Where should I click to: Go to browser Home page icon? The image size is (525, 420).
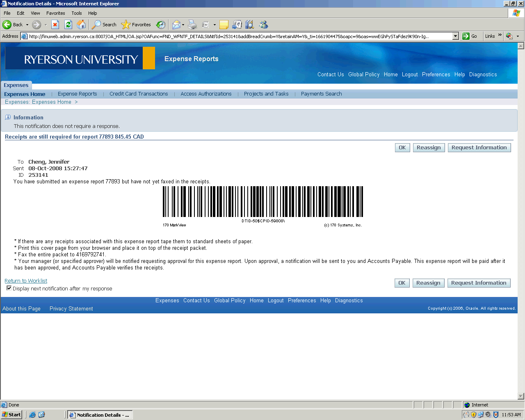(x=82, y=25)
